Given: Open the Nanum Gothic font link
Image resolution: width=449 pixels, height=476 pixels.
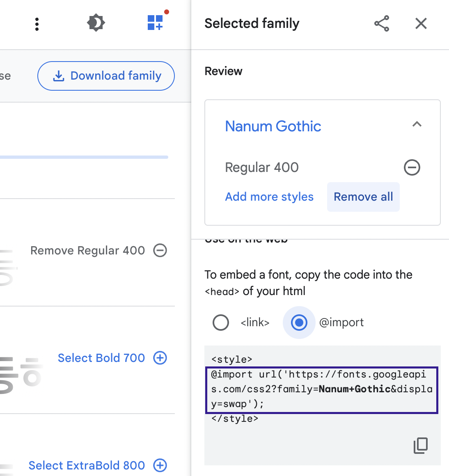Looking at the screenshot, I should click(x=273, y=126).
